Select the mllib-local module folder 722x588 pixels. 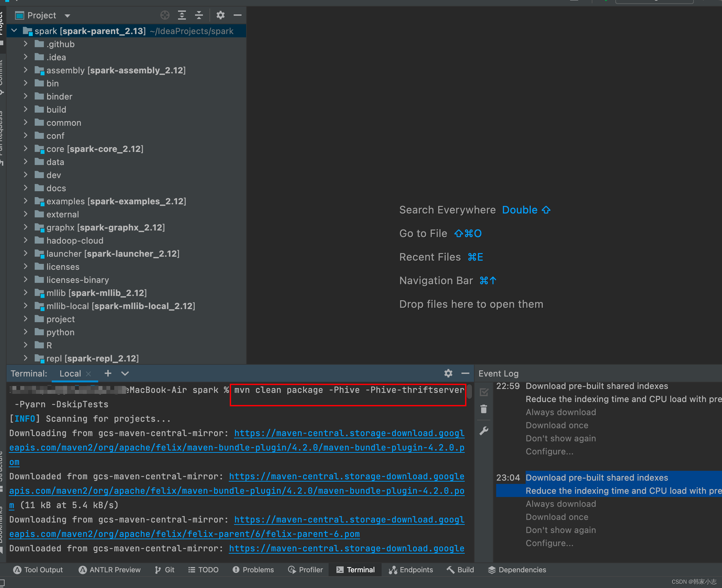[67, 306]
